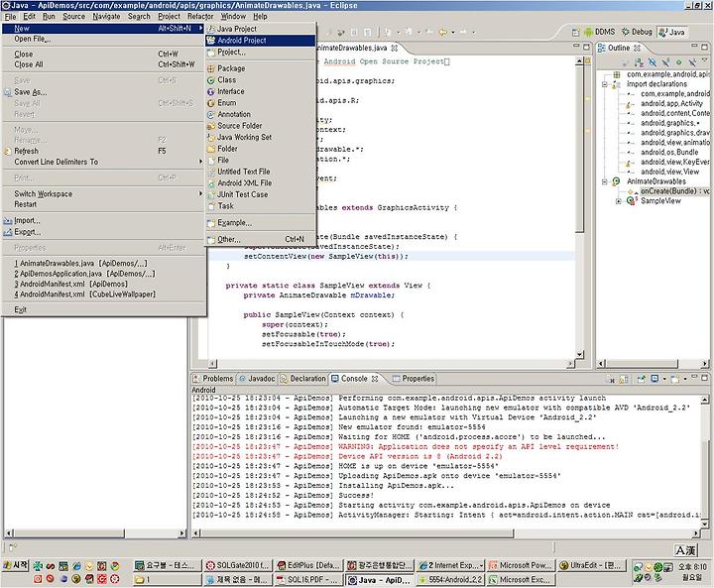Toggle Pin Console icon
Image resolution: width=714 pixels, height=588 pixels.
(642, 379)
